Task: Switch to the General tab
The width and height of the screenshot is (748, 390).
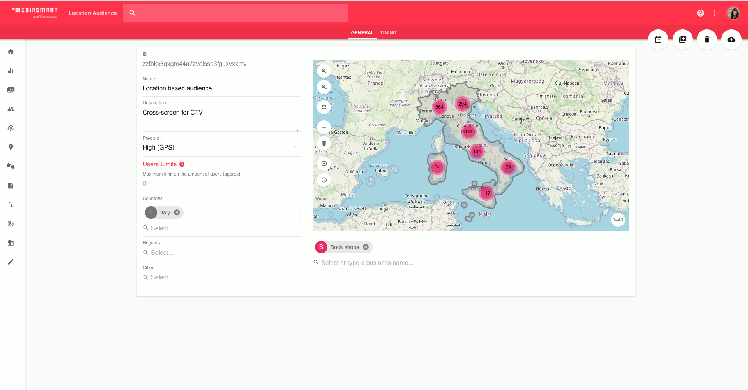Action: click(362, 33)
